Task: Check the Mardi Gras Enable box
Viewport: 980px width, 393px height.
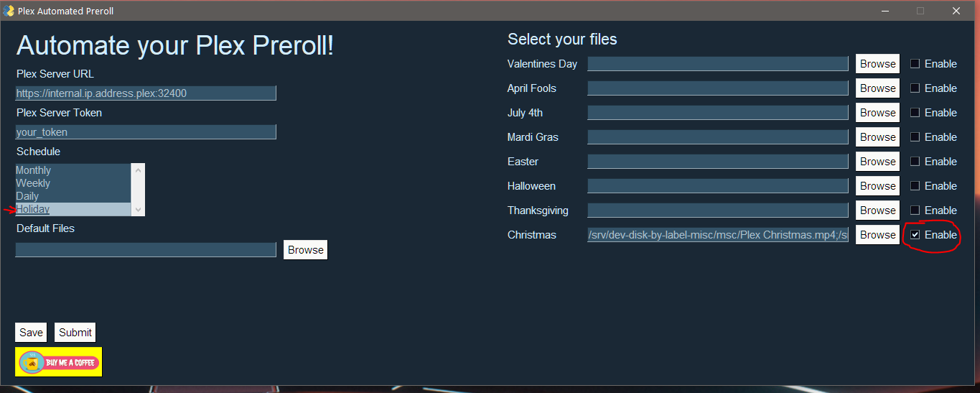Action: click(915, 137)
